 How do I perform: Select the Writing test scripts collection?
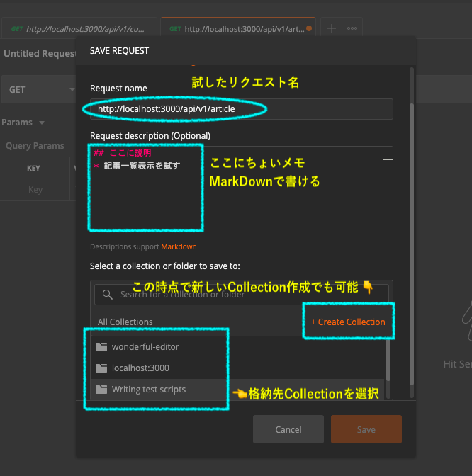point(237,389)
